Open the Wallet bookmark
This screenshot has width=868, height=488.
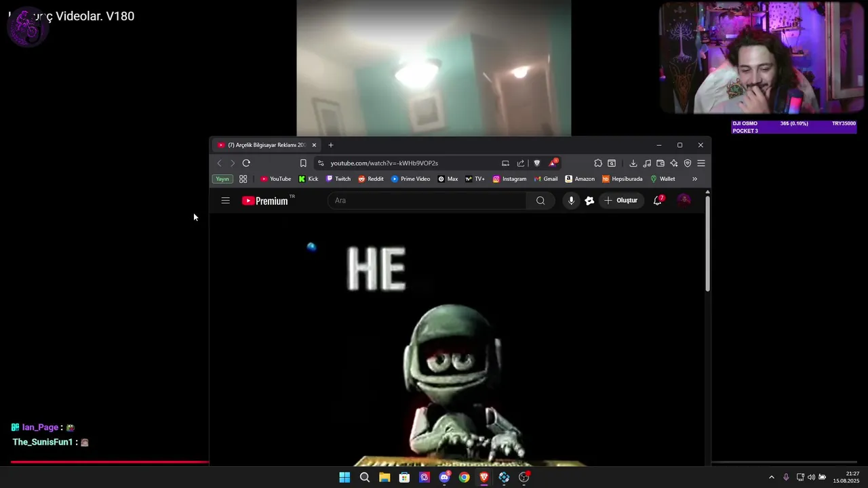tap(663, 179)
